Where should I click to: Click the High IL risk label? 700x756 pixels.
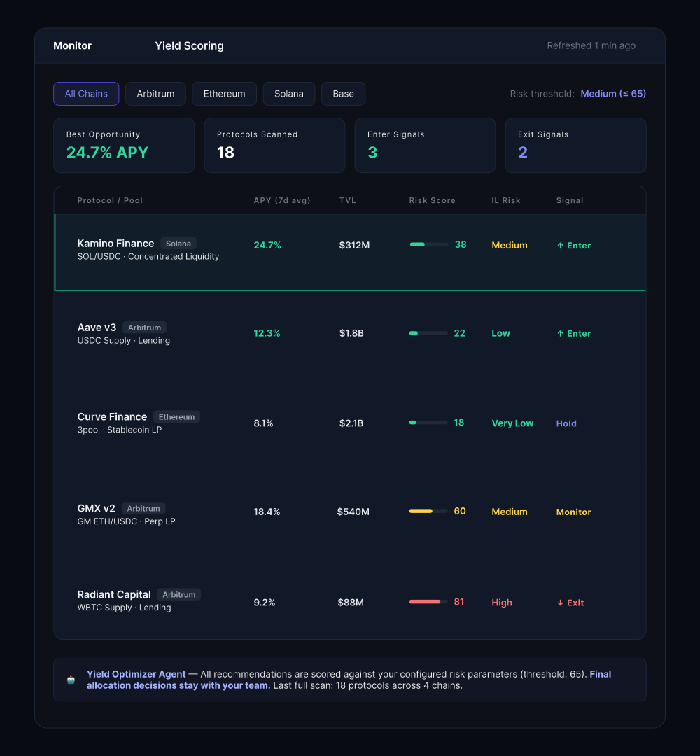point(502,603)
